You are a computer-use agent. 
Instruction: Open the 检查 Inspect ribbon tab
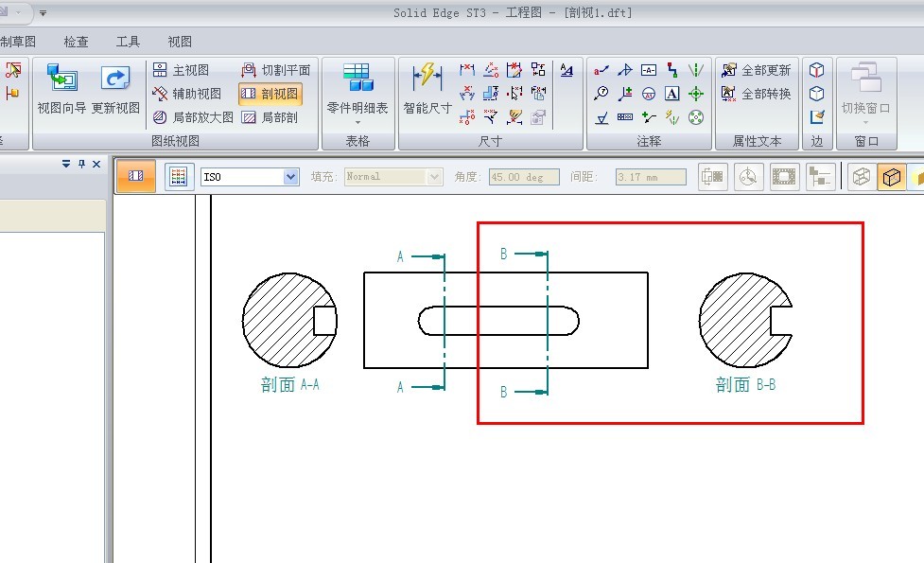point(76,42)
